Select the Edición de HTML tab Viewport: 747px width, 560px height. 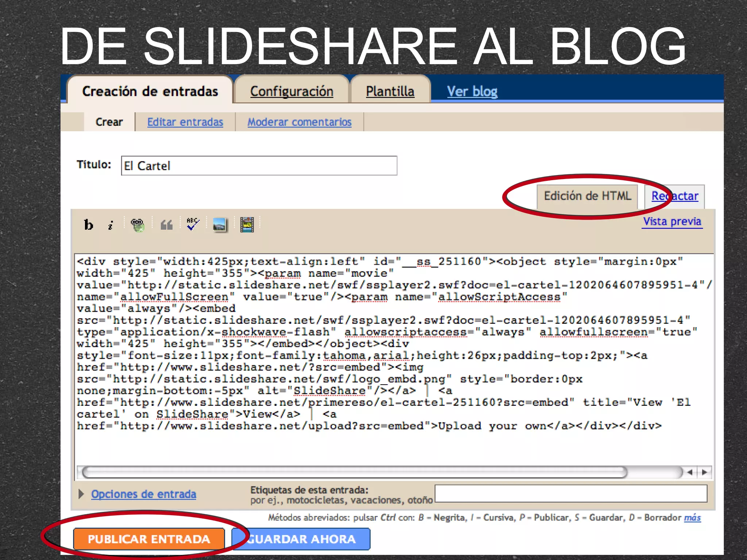[x=587, y=196]
